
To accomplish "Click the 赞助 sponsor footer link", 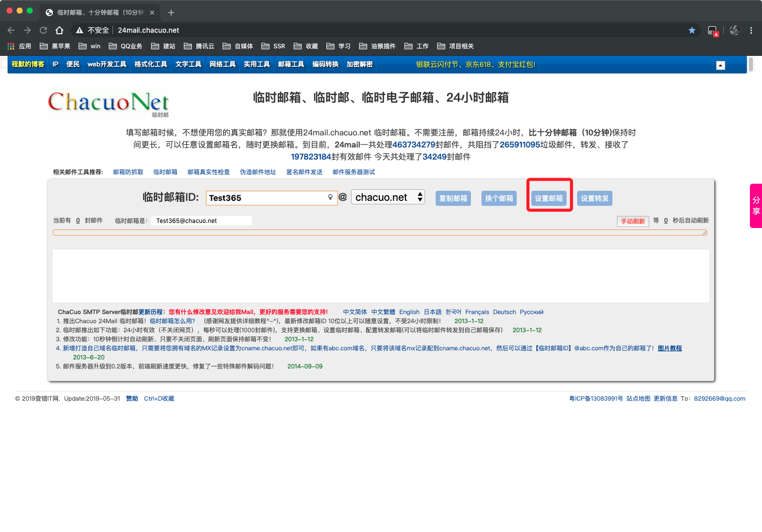I will tap(132, 399).
